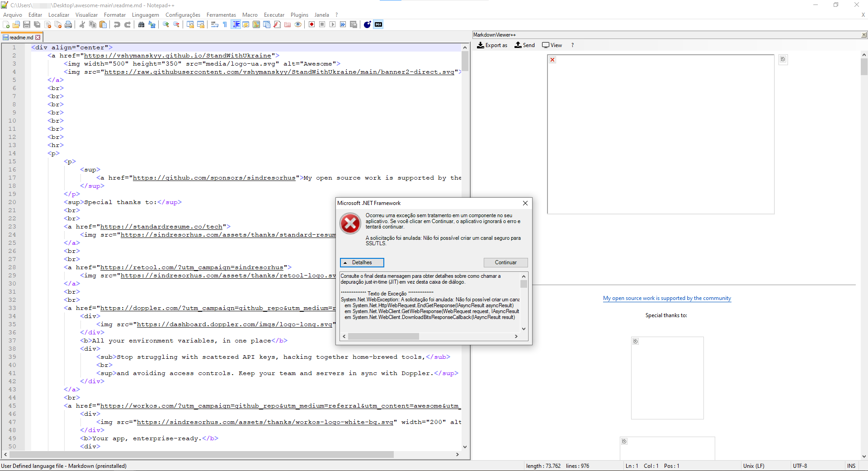868x471 pixels.
Task: Click editor vertical scrollbar down arrow
Action: click(x=465, y=447)
